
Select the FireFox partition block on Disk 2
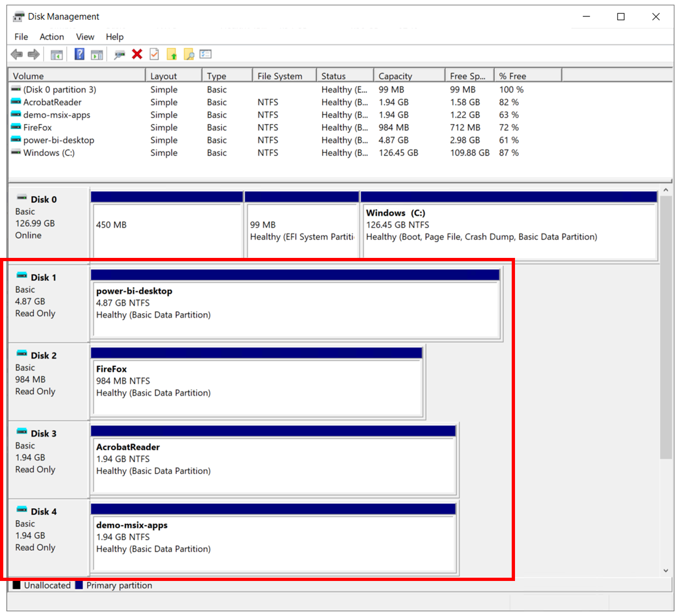click(x=257, y=382)
